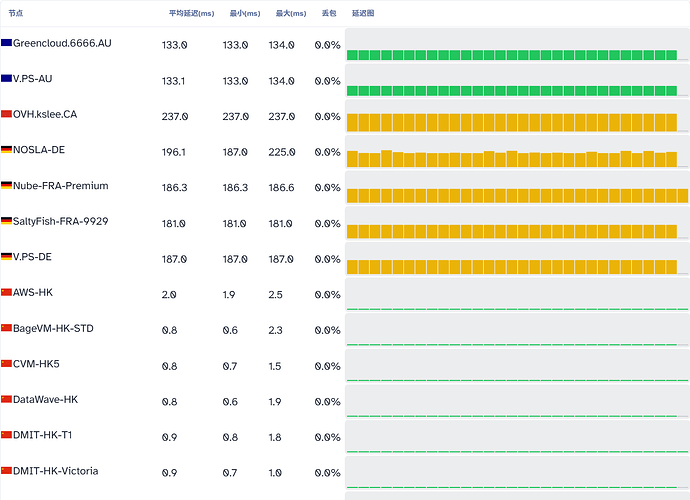Click the flag icon beside DataWave-HK
The height and width of the screenshot is (500, 690).
[6, 399]
